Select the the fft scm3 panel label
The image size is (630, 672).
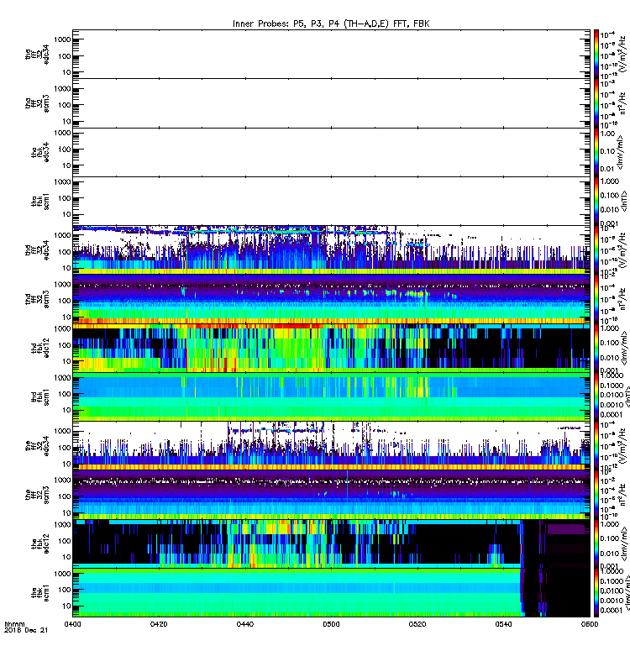coord(37,495)
